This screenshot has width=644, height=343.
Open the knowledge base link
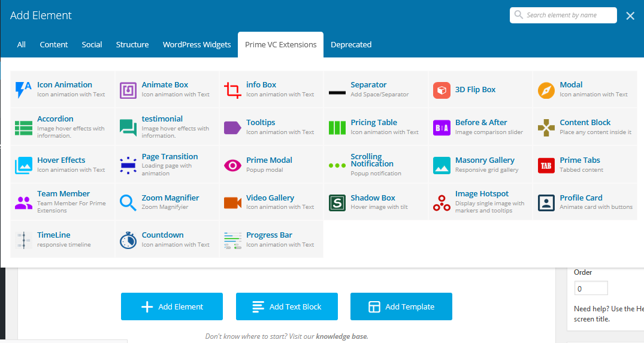coord(341,336)
